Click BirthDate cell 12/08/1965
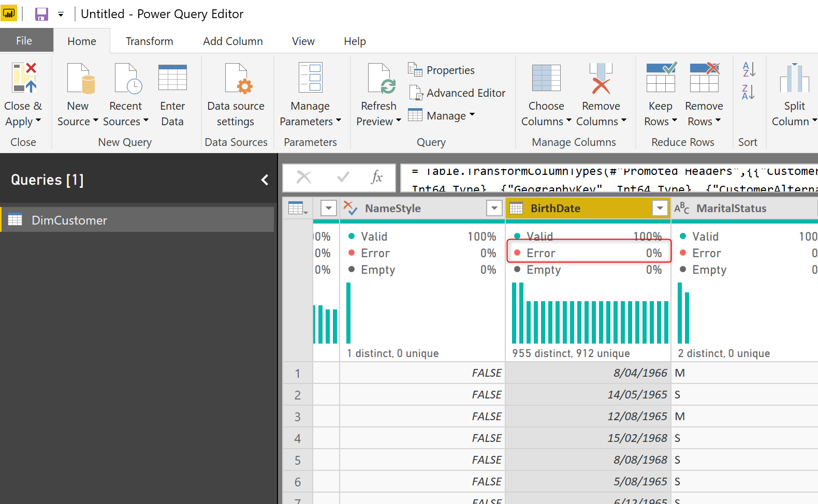This screenshot has width=818, height=504. [588, 417]
